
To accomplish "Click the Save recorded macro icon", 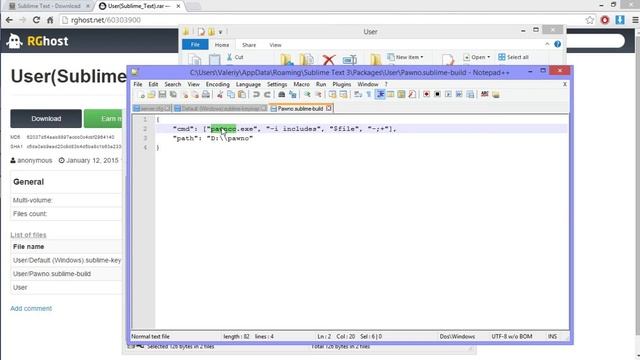I will 470,95.
